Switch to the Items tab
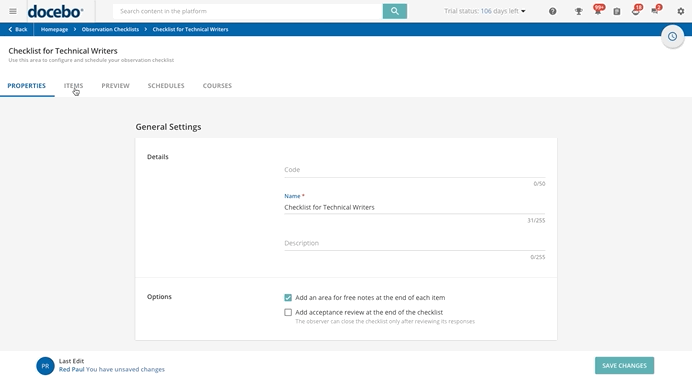The width and height of the screenshot is (692, 377). pyautogui.click(x=73, y=86)
